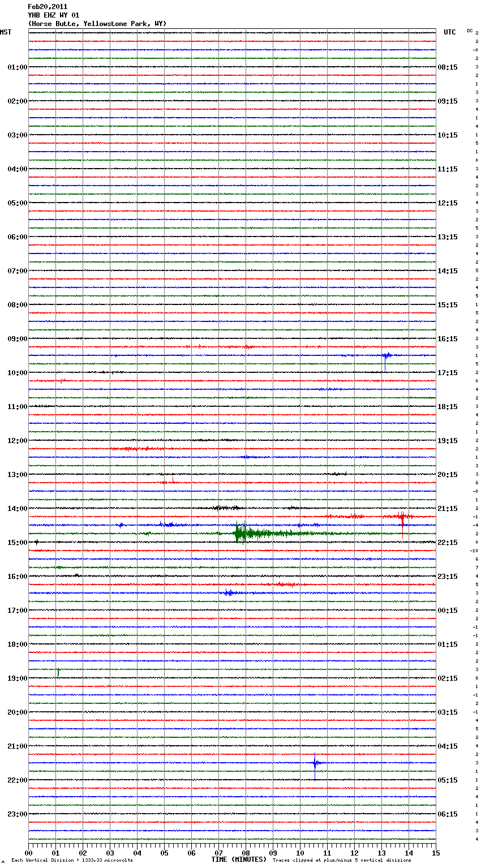Click the 20:15 UTC time label
The height and width of the screenshot is (868, 481).
tap(448, 475)
